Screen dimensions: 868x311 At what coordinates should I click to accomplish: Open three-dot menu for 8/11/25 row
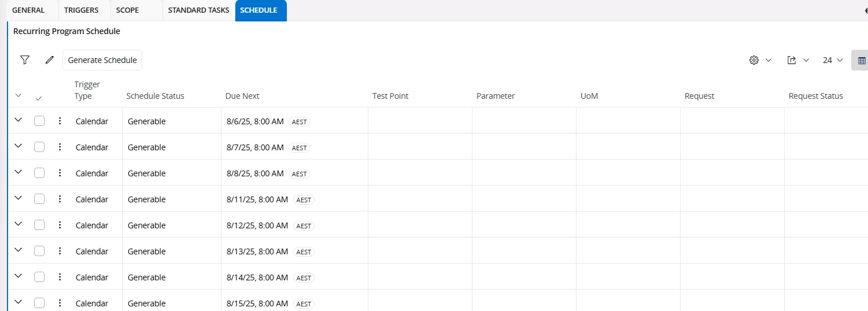coord(60,199)
